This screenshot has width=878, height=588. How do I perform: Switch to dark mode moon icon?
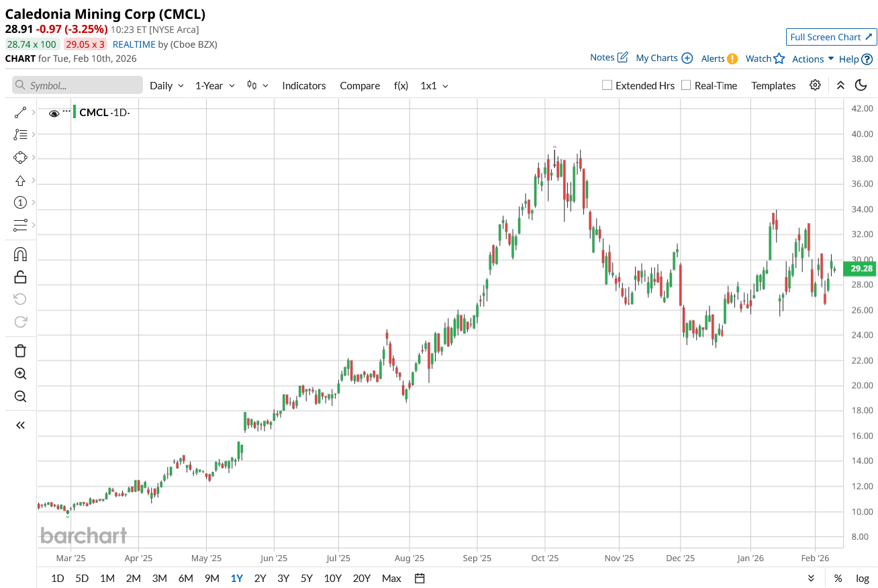pyautogui.click(x=861, y=85)
